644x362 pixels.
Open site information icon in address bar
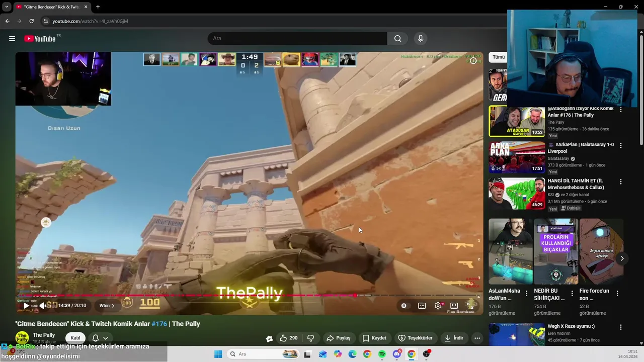tap(46, 21)
